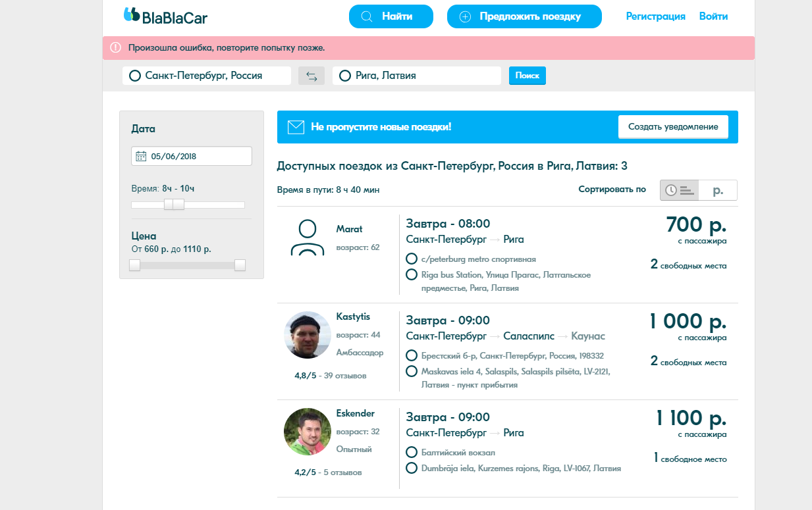Image resolution: width=812 pixels, height=510 pixels.
Task: Open Kastytis's profile photo
Action: (308, 335)
